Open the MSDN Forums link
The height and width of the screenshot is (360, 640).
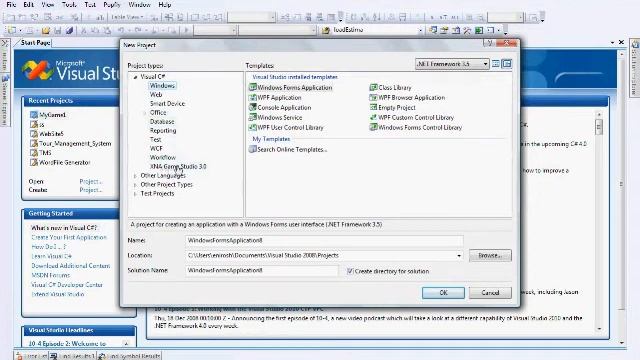(51, 275)
